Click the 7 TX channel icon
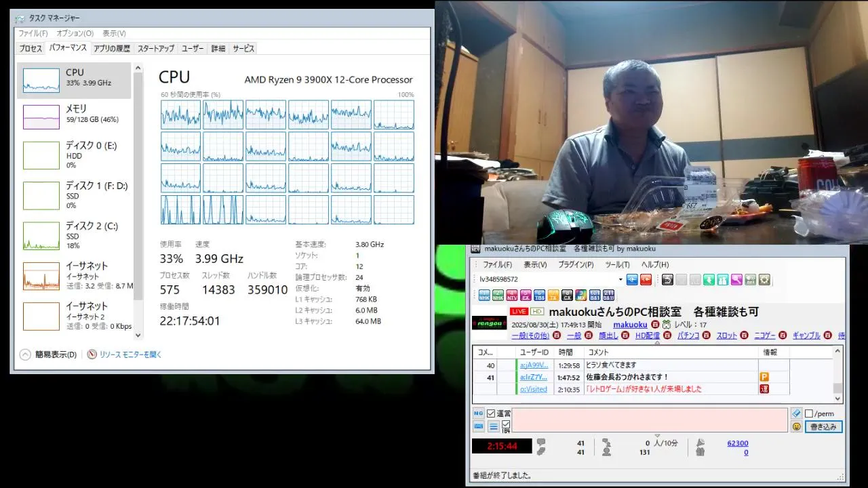868x488 pixels. pyautogui.click(x=553, y=296)
